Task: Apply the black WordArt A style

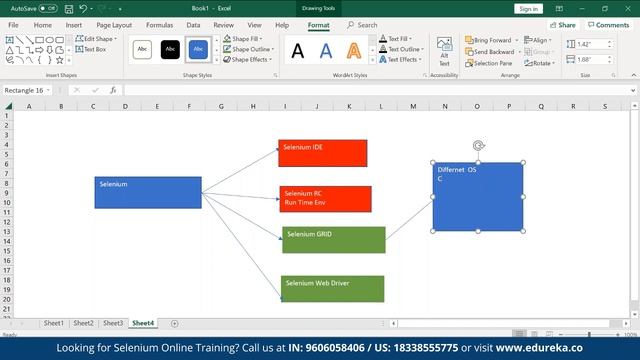Action: point(298,51)
